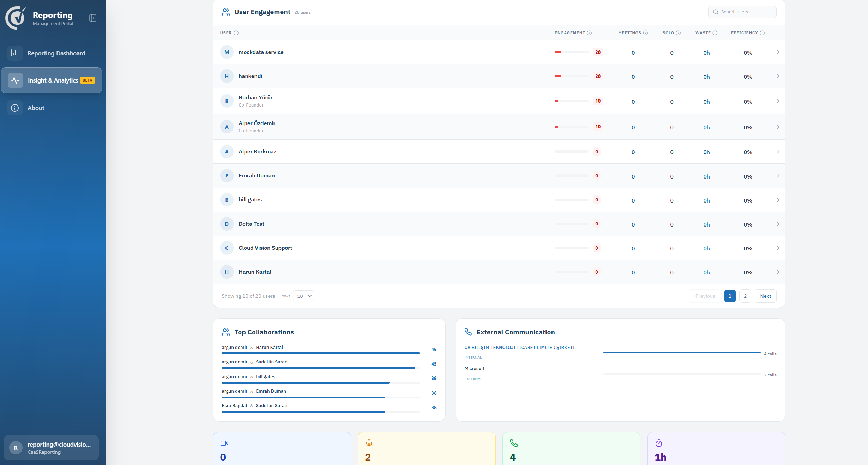
Task: Open the ENGAGEMENT column info tooltip
Action: click(x=589, y=33)
